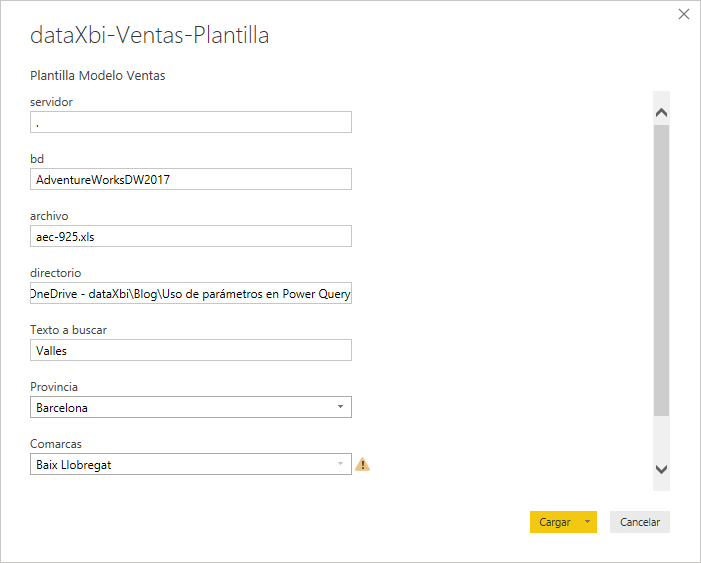This screenshot has height=563, width=701.
Task: Click the bd field containing AdventureWorksDW2017
Action: click(x=191, y=179)
